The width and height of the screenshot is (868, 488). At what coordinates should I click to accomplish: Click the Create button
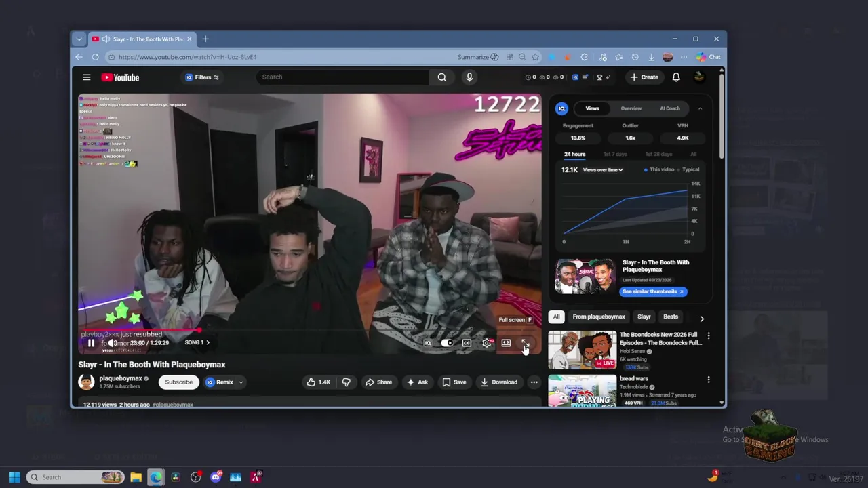[x=644, y=77]
